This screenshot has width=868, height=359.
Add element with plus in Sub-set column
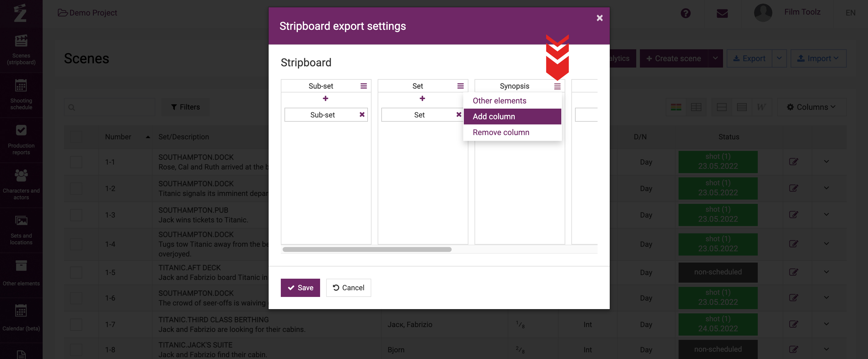[x=325, y=98]
